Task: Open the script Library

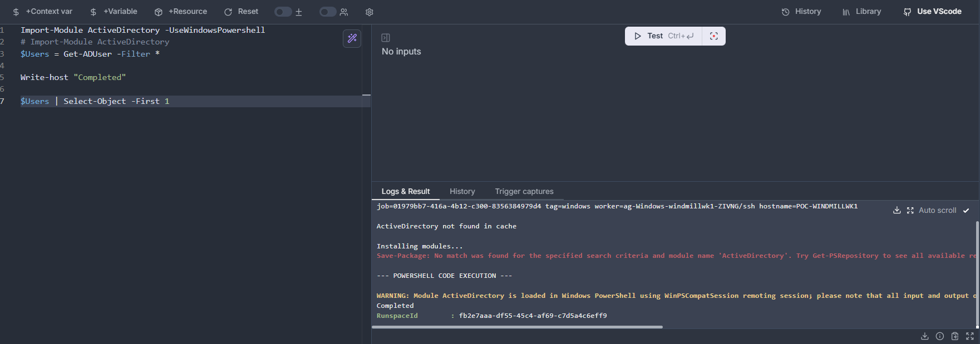Action: (861, 12)
